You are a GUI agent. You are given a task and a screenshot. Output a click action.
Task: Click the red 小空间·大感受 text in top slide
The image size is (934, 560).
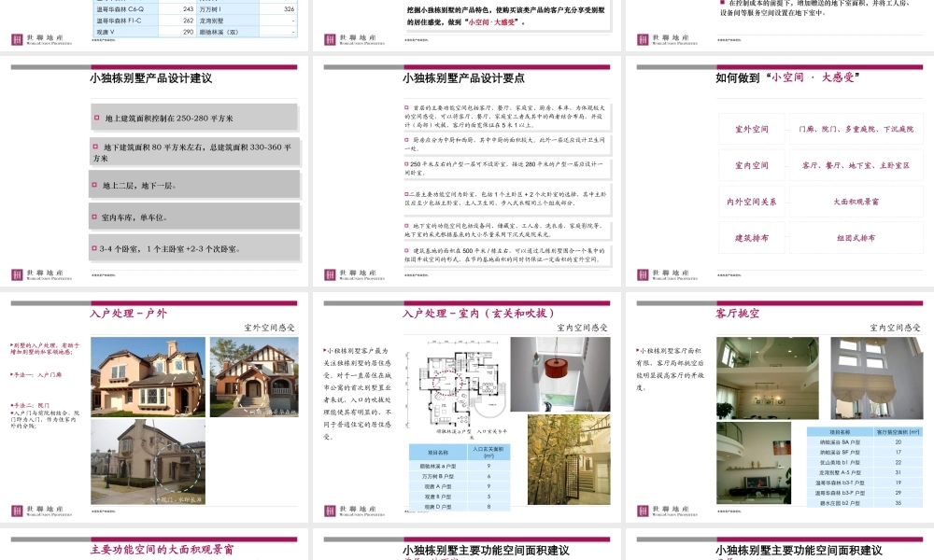[x=492, y=22]
